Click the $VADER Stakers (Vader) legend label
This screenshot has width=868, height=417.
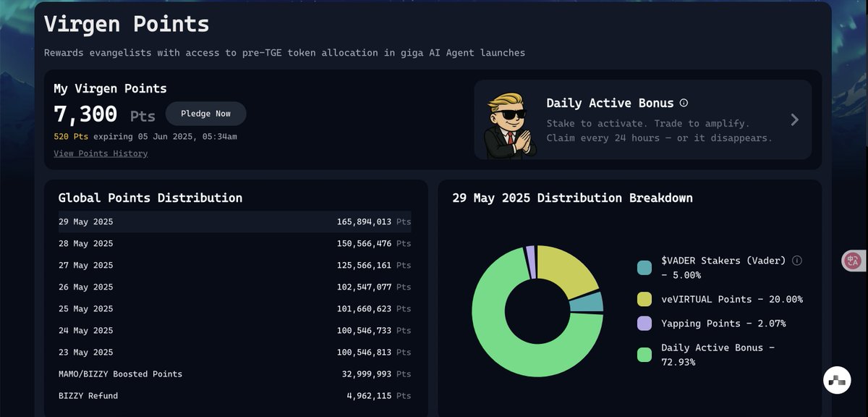[x=723, y=268]
